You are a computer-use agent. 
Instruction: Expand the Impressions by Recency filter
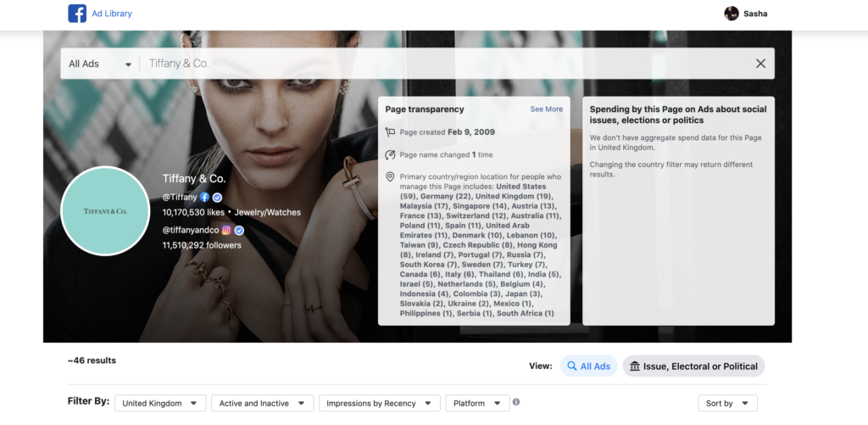380,404
